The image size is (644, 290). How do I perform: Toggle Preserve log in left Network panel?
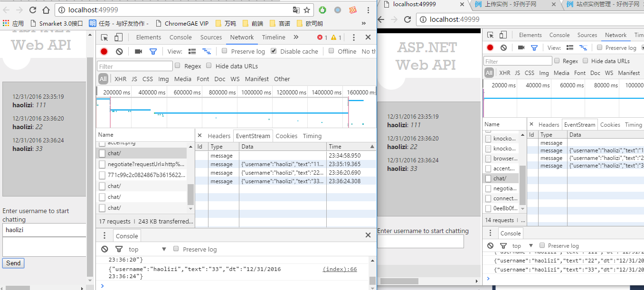point(225,51)
